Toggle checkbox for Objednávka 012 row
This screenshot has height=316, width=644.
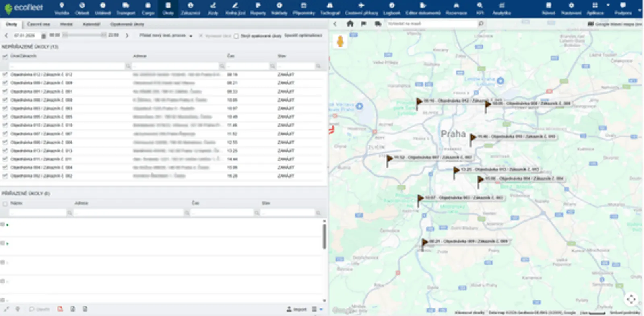5,74
